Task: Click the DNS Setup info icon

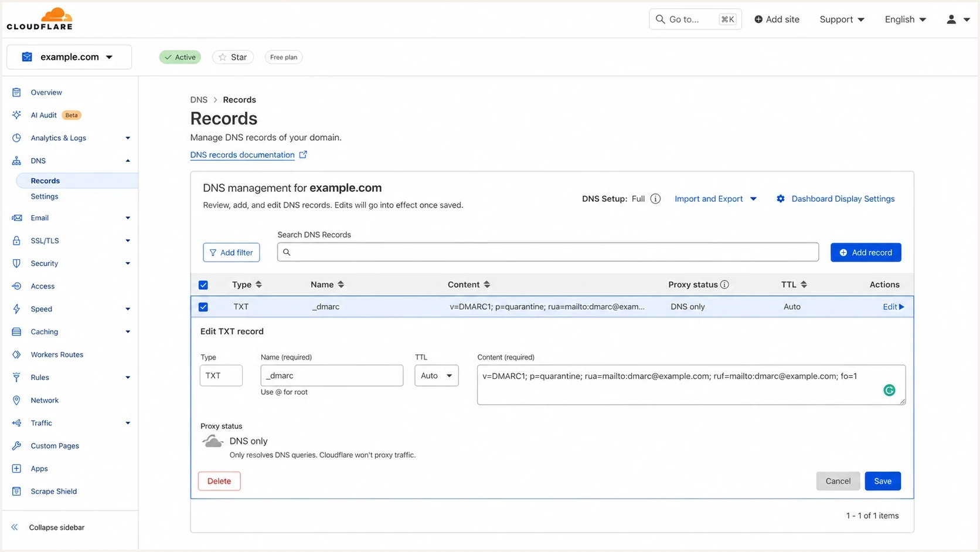Action: [x=655, y=199]
